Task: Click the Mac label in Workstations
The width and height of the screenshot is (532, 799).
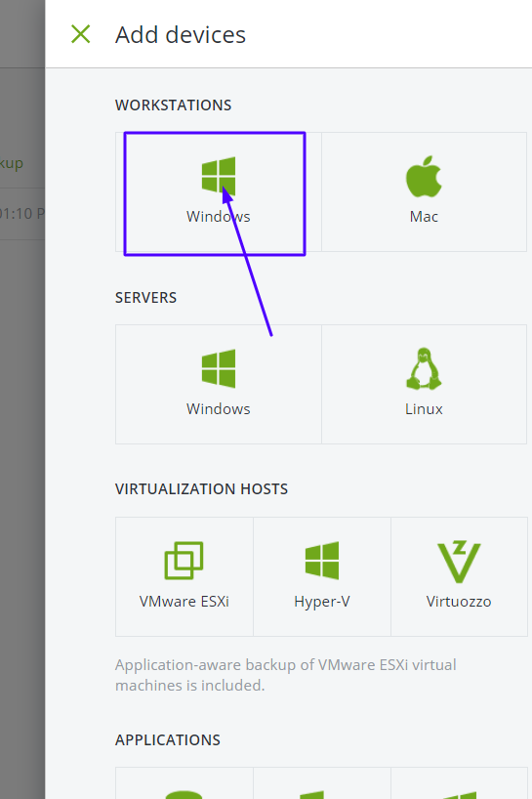Action: coord(424,217)
